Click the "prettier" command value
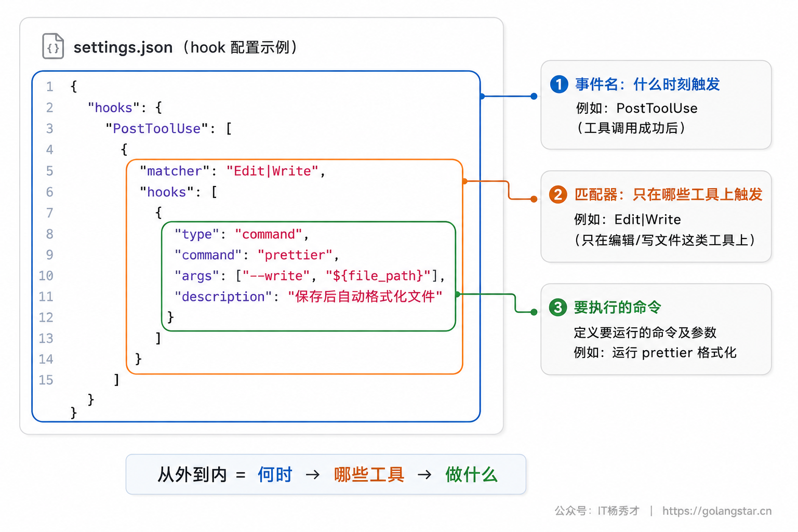 pos(295,255)
